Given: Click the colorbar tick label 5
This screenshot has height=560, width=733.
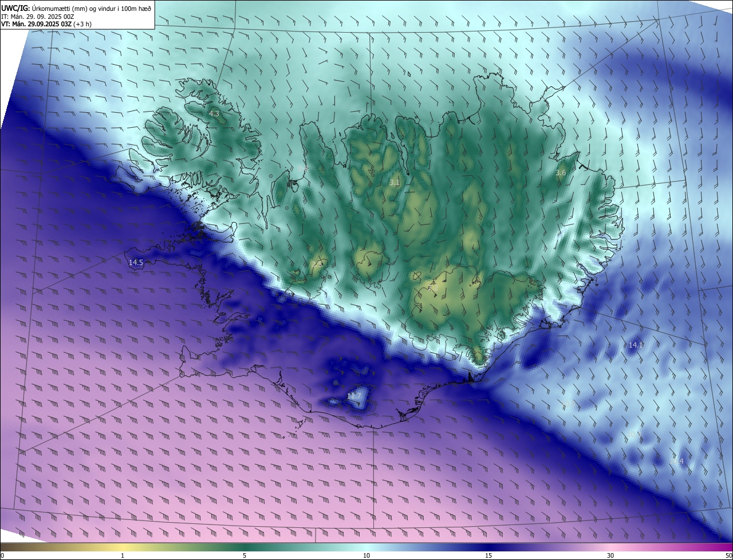Looking at the screenshot, I should pyautogui.click(x=245, y=555).
